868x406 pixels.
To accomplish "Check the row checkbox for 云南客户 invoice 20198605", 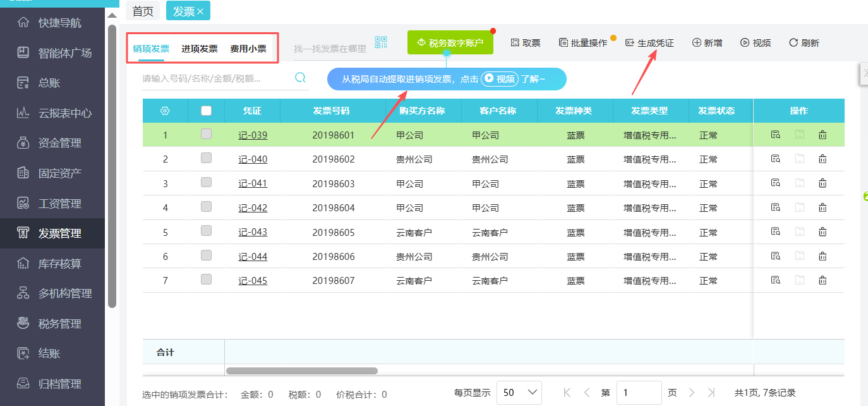I will click(x=205, y=231).
